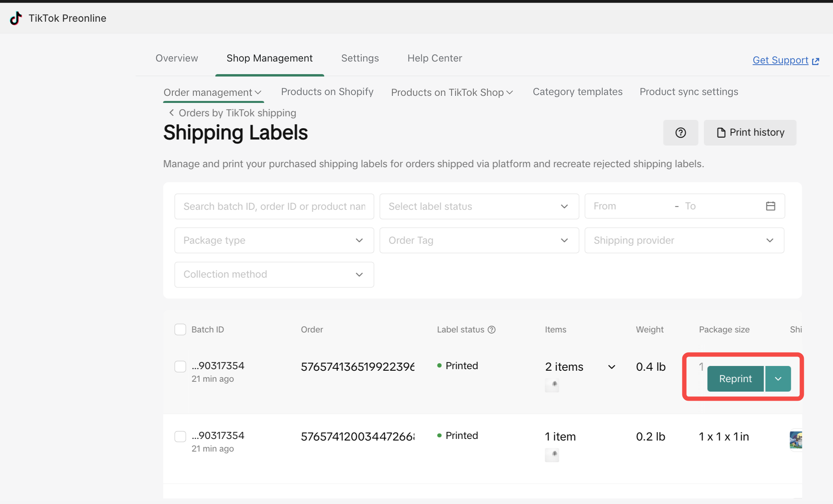Click the help question mark button
Image resolution: width=833 pixels, height=504 pixels.
(x=680, y=133)
